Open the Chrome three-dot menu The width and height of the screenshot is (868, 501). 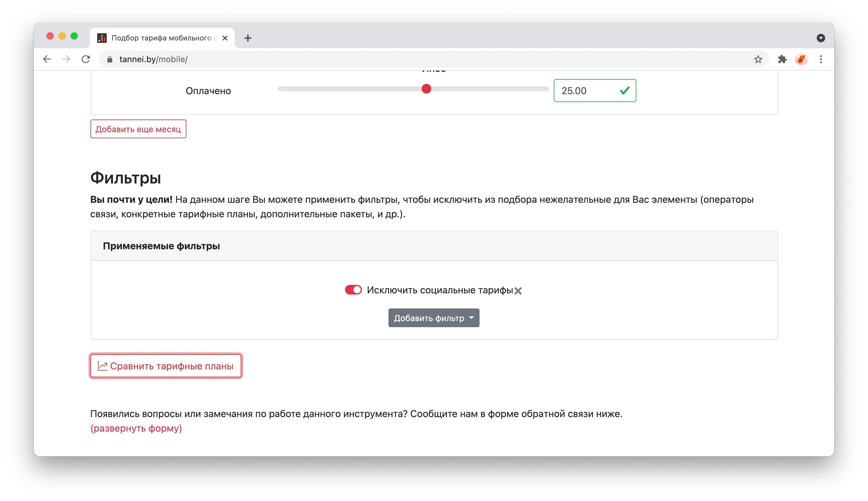click(821, 59)
